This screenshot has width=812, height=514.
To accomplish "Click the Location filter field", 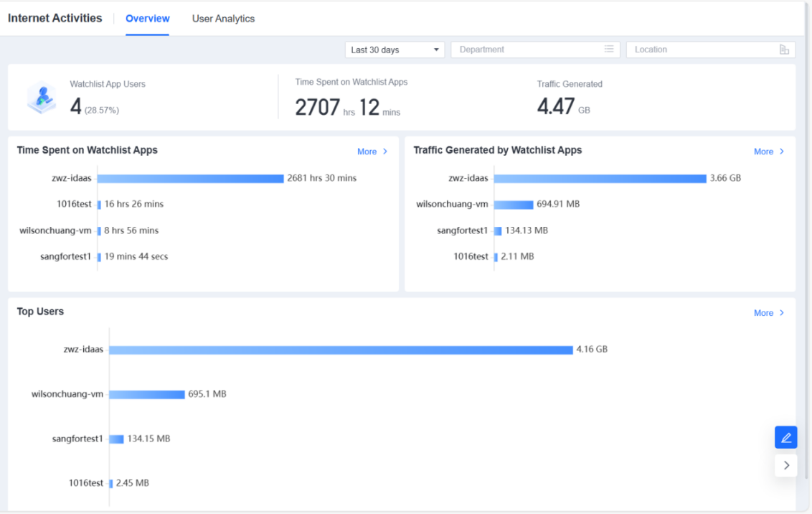I will coord(710,50).
